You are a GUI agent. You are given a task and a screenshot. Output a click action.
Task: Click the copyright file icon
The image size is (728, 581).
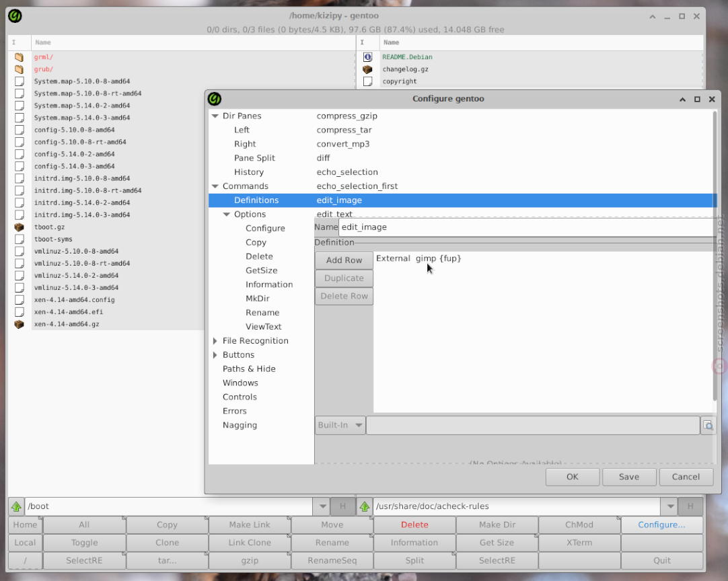368,81
